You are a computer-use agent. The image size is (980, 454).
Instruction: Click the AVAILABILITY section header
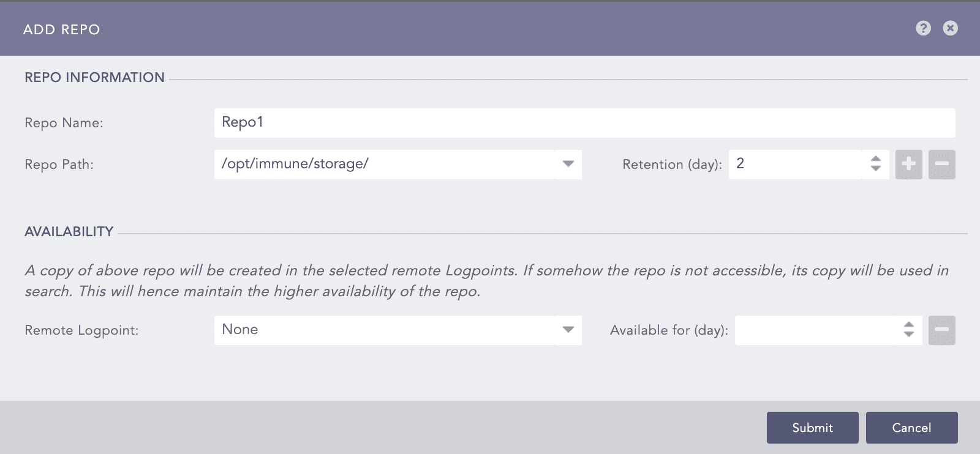tap(69, 231)
